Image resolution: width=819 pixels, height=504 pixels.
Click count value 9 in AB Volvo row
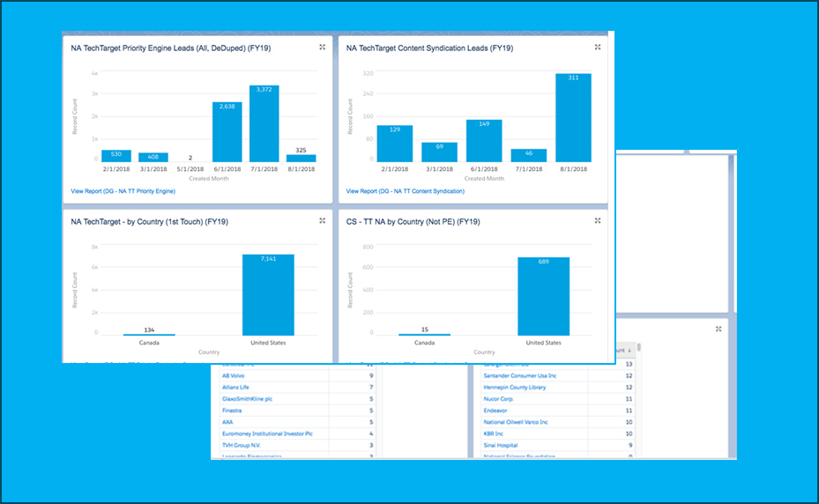371,375
